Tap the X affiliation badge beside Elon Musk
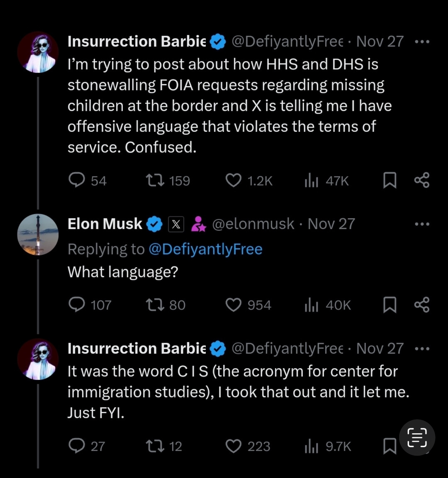This screenshot has width=448, height=478. 176,224
